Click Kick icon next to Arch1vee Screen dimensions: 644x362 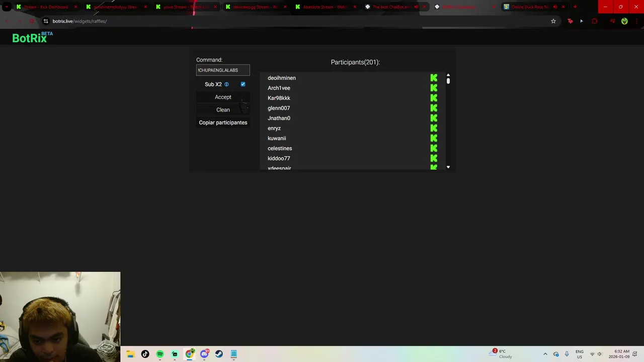click(434, 88)
